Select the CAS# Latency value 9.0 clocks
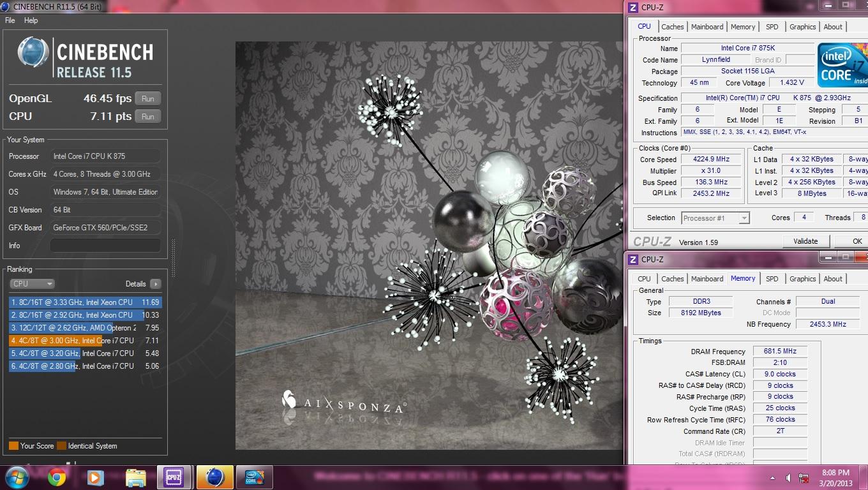Screen dimensions: 868x490 [780, 374]
